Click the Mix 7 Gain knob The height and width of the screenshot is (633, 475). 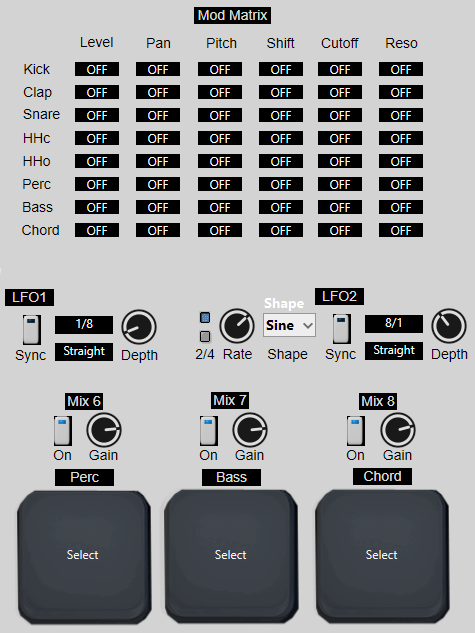[x=250, y=430]
